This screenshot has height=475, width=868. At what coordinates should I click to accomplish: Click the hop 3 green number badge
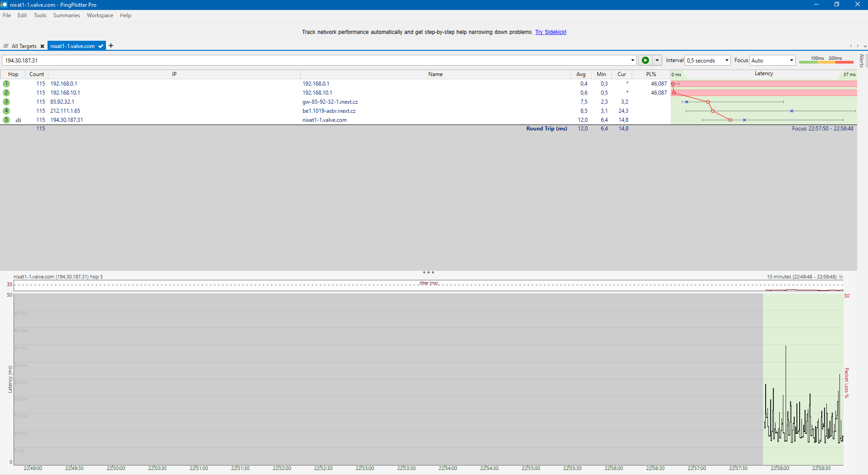point(6,102)
